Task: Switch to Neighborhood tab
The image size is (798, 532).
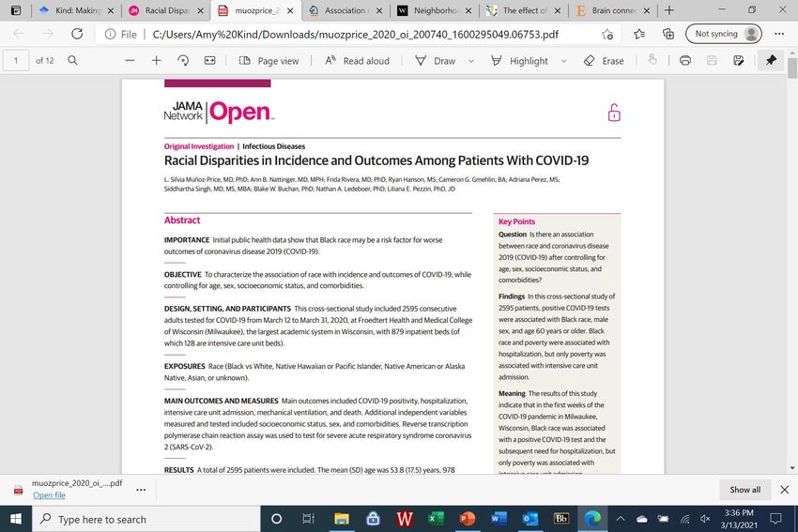Action: click(x=435, y=10)
